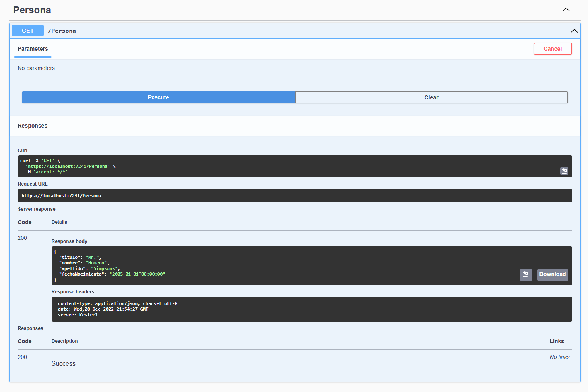Click the /Persona endpoint path
The width and height of the screenshot is (588, 392).
click(x=62, y=31)
